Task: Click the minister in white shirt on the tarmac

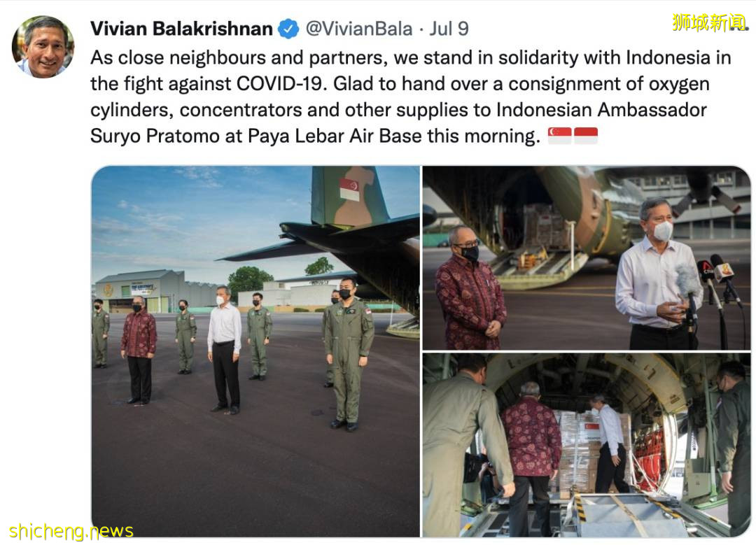Action: coord(225,350)
